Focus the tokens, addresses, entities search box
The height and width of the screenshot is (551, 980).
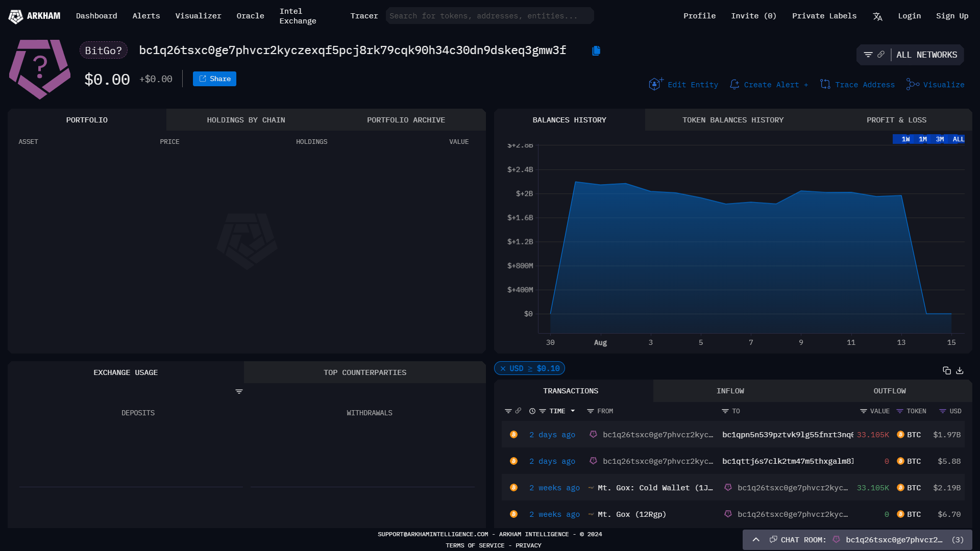pos(489,16)
